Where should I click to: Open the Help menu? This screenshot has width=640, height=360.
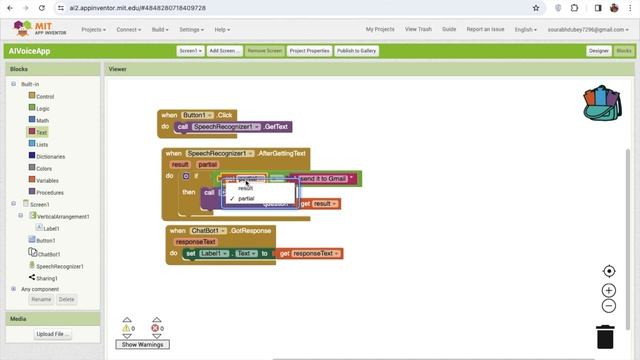(x=222, y=29)
